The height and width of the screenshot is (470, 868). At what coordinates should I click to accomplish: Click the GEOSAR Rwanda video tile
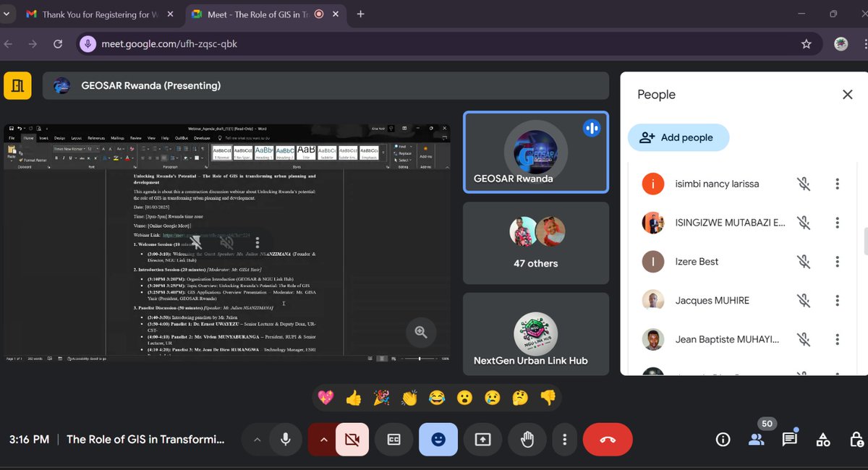pyautogui.click(x=536, y=153)
